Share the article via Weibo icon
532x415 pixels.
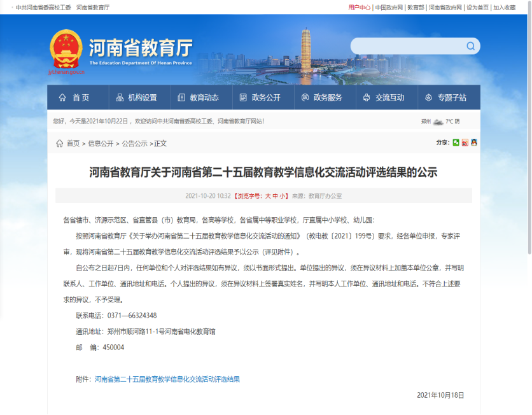pyautogui.click(x=465, y=143)
